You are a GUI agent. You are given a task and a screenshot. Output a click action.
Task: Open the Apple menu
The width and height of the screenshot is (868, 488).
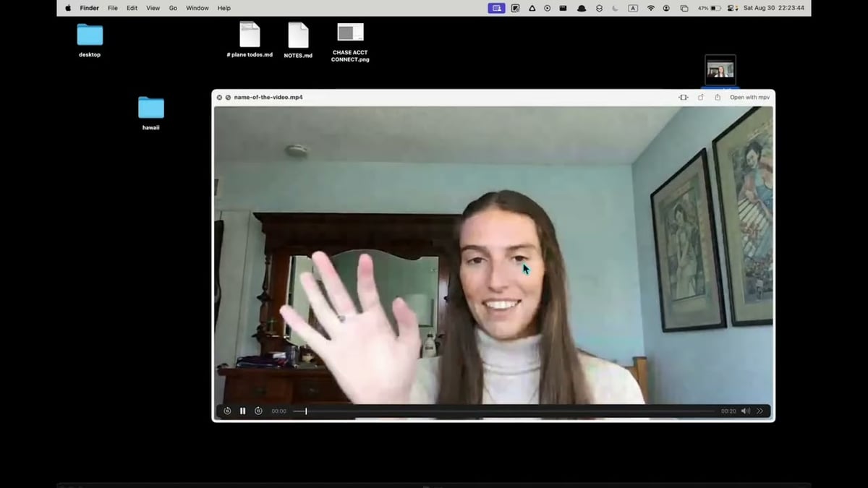coord(68,8)
